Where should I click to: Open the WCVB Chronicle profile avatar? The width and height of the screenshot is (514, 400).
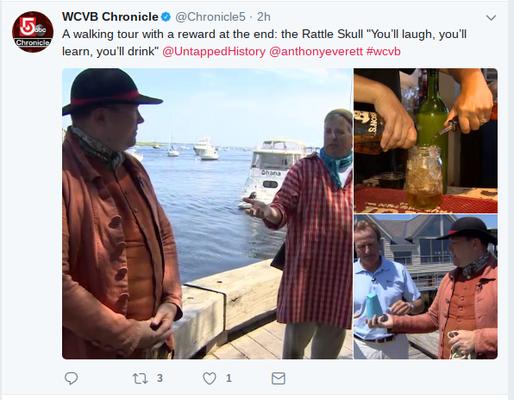tap(33, 32)
